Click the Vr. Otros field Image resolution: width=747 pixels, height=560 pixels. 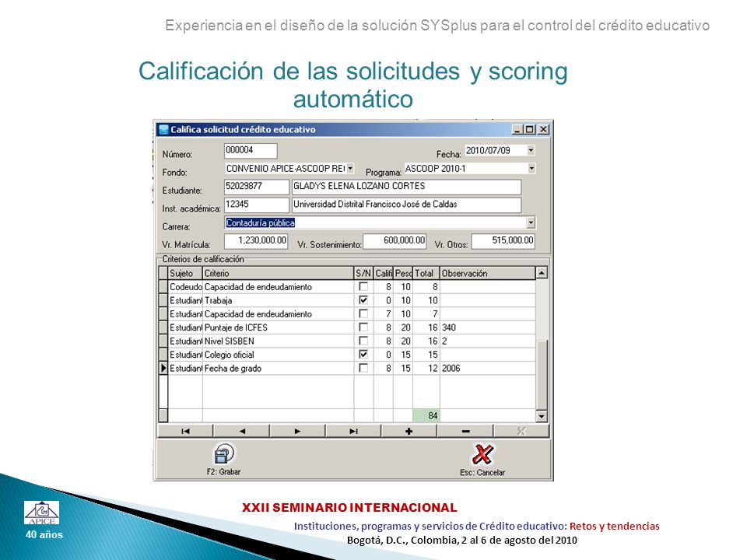pos(503,240)
